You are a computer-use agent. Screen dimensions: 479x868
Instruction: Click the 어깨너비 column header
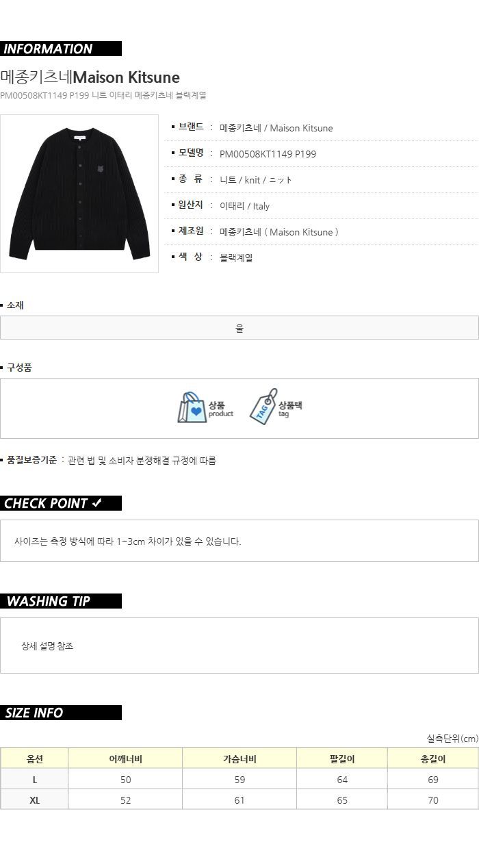[125, 758]
